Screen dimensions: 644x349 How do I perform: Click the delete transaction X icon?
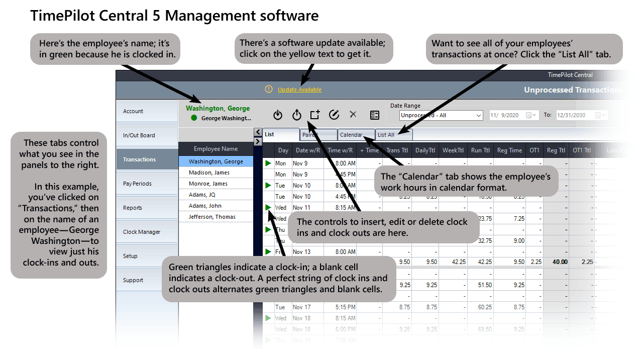(353, 115)
